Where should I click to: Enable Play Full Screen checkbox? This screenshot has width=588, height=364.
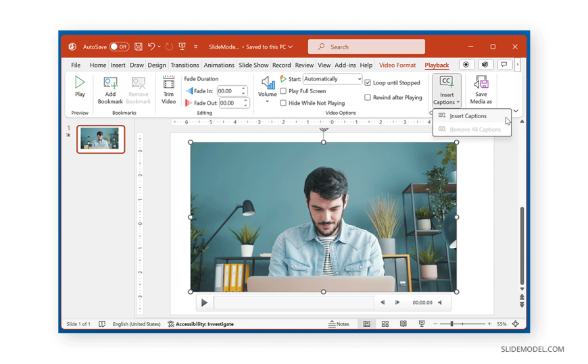(x=283, y=91)
